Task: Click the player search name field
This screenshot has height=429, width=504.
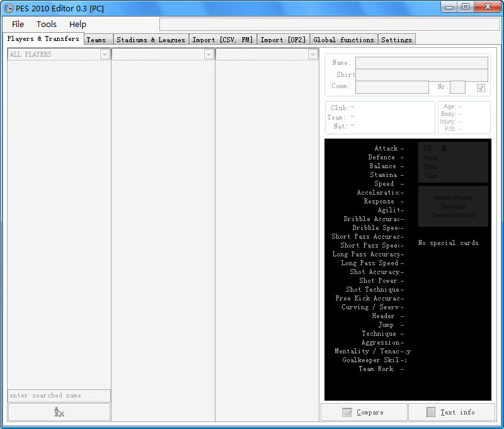Action: (x=59, y=396)
